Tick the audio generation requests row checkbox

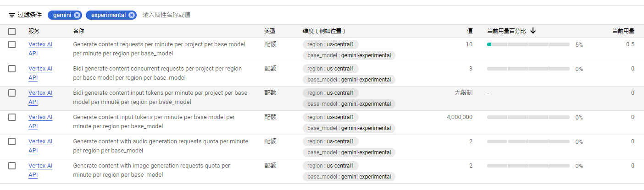[12, 141]
